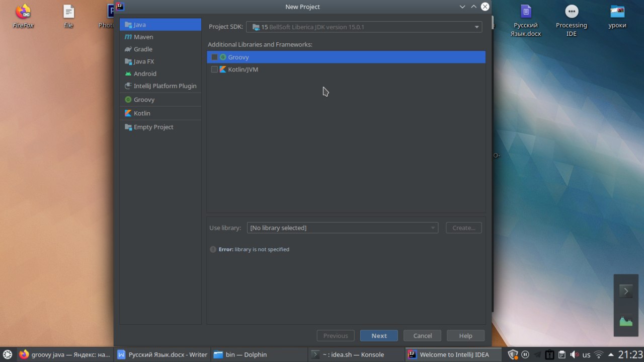Screen dimensions: 644x362
Task: Click the Android robot icon in sidebar
Action: (x=128, y=74)
